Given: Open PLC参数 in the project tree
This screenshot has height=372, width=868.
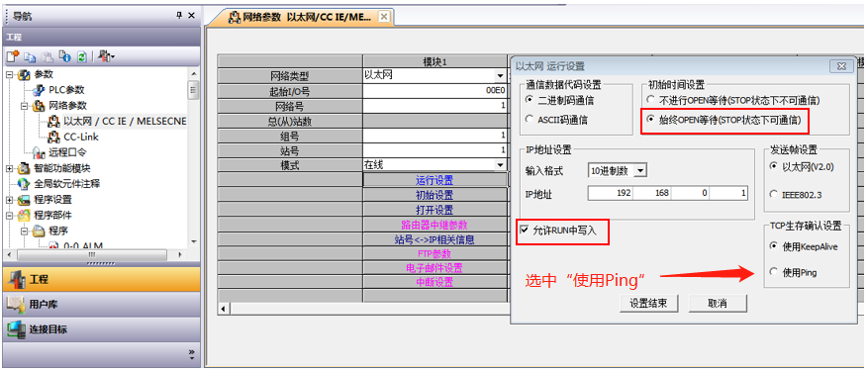Looking at the screenshot, I should tap(66, 90).
